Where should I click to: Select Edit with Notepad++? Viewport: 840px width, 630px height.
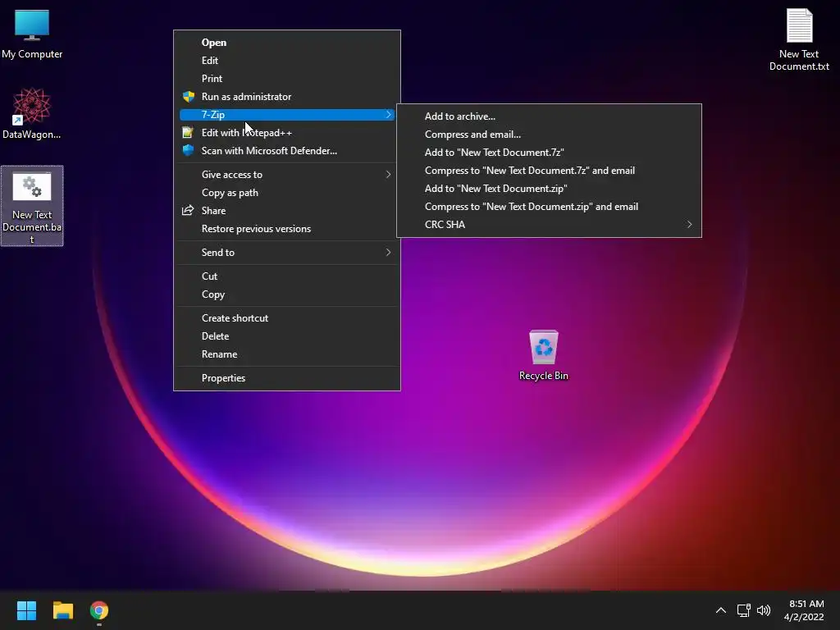(286, 132)
